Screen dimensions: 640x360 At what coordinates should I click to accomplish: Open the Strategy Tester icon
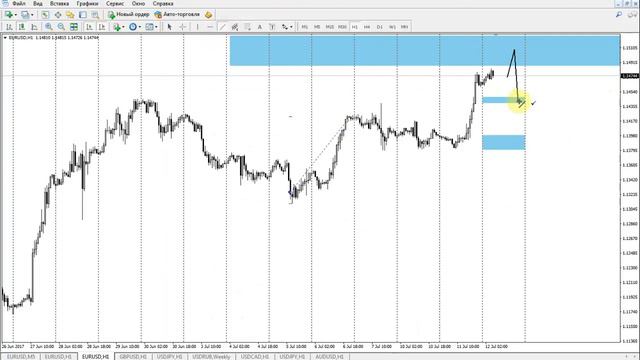pyautogui.click(x=96, y=15)
